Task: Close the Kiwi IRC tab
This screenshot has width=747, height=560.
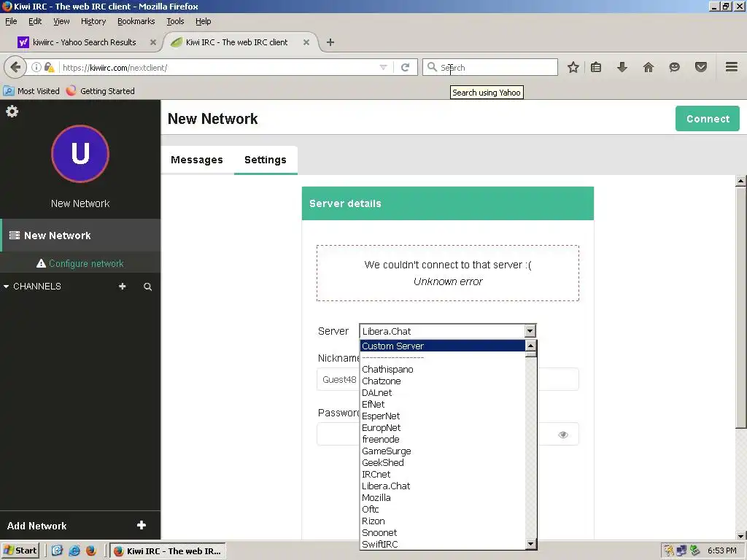Action: point(306,42)
